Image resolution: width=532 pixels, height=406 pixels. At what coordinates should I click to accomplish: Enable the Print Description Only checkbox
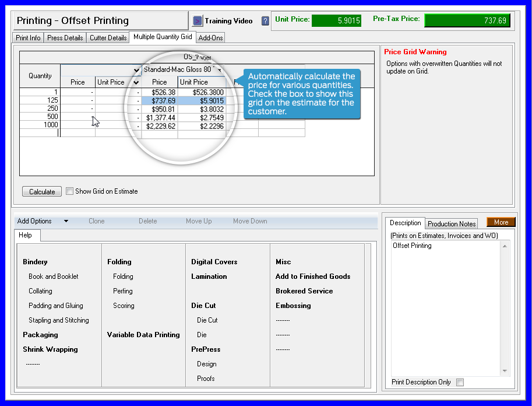460,383
